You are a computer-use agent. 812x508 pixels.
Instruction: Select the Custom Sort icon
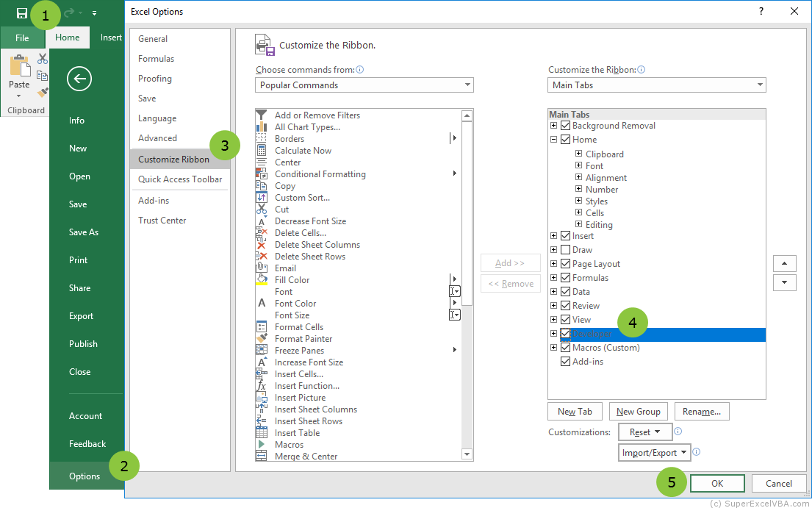tap(262, 198)
